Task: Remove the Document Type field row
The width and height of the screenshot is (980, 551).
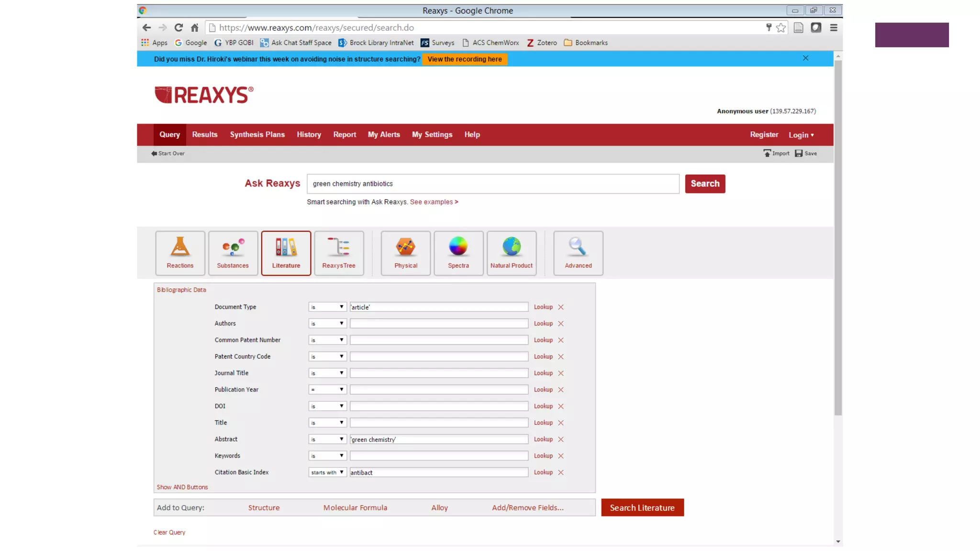Action: (x=561, y=307)
